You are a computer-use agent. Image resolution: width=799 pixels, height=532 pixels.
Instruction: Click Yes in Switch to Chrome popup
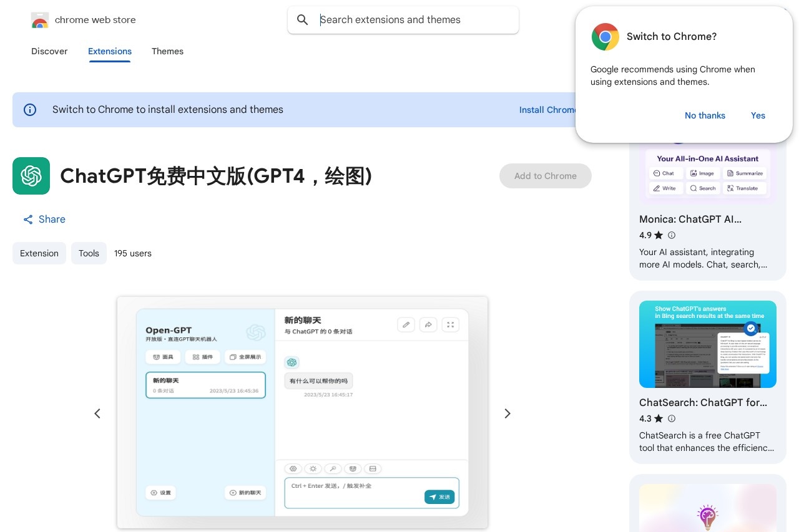click(758, 115)
